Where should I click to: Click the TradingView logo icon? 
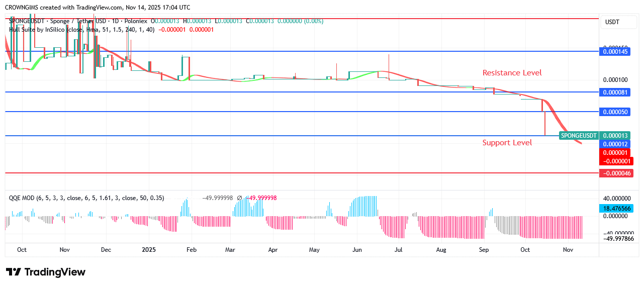click(14, 272)
